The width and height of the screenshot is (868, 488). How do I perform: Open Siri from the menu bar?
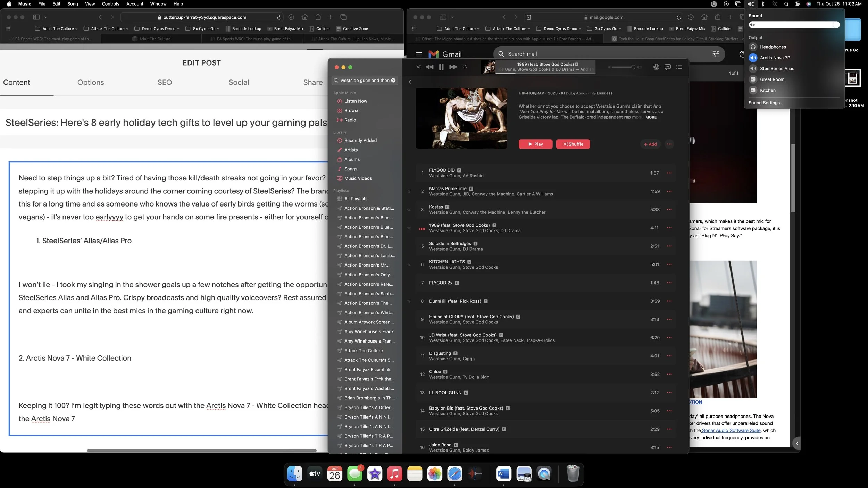coord(809,4)
